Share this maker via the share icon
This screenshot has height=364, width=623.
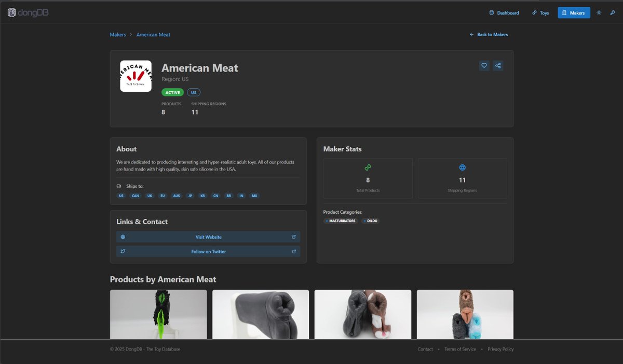497,65
